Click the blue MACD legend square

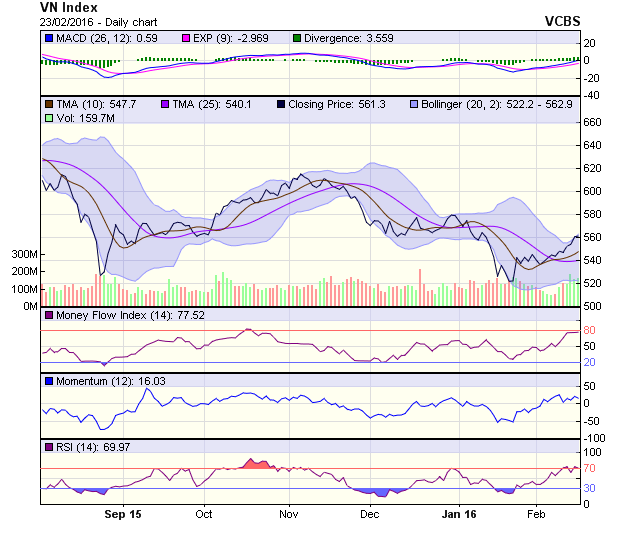click(48, 38)
